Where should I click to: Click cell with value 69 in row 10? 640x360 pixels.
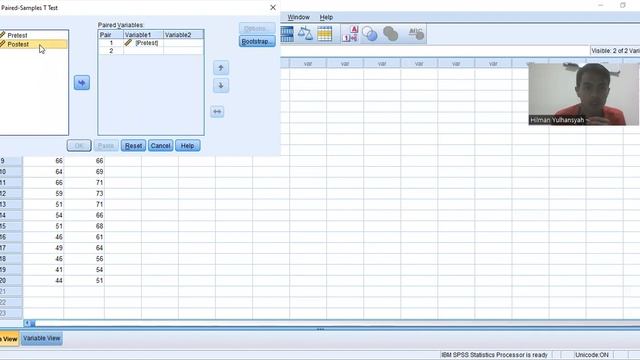84,172
